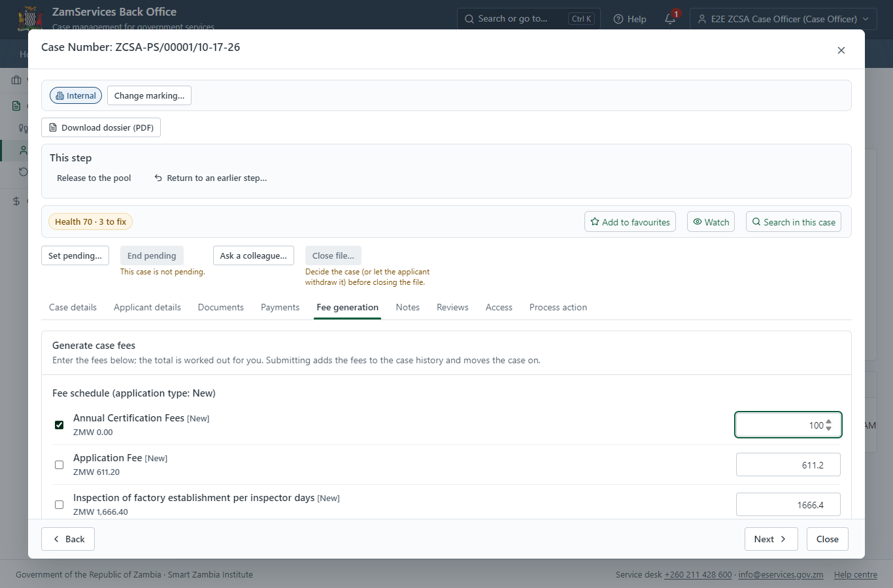Viewport: 893px width, 588px height.
Task: Click the info@eservices.gov.zm email link
Action: [x=781, y=574]
